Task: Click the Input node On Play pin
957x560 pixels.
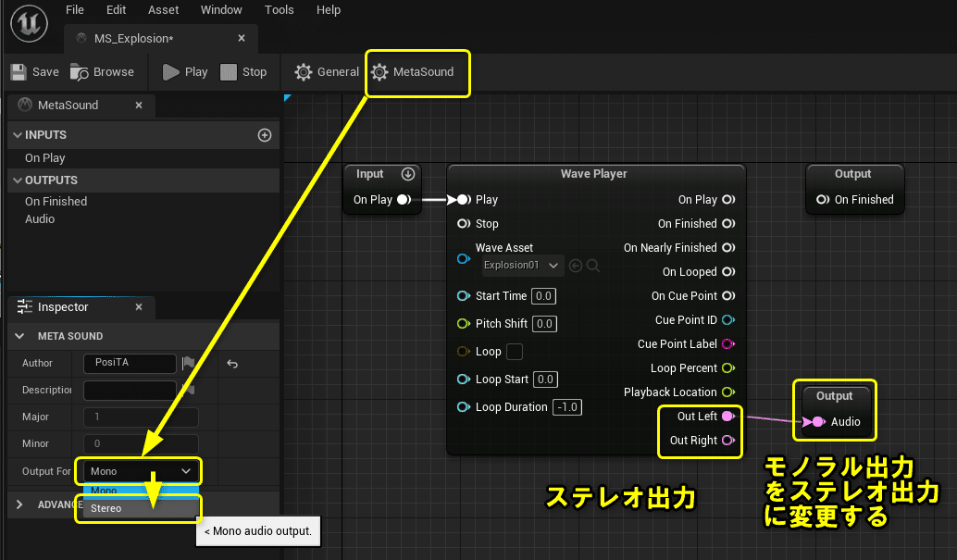Action: click(404, 200)
